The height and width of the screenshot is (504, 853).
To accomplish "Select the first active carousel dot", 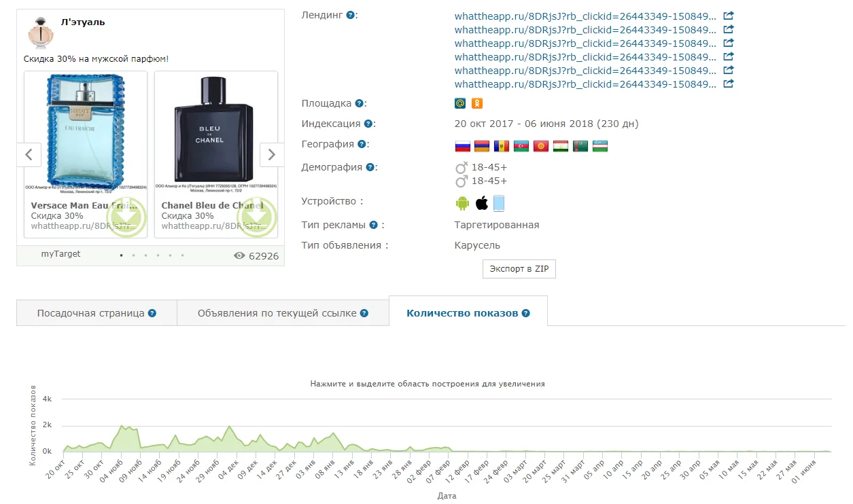I will click(x=122, y=255).
